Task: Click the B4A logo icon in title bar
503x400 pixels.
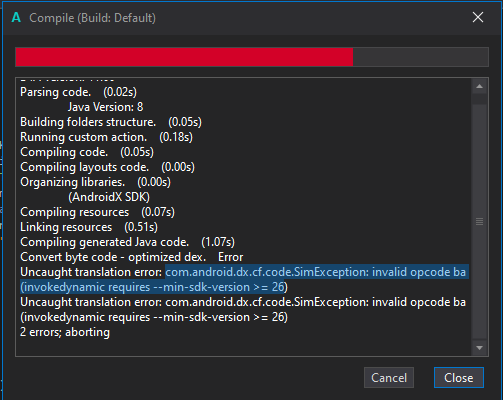Action: [16, 17]
